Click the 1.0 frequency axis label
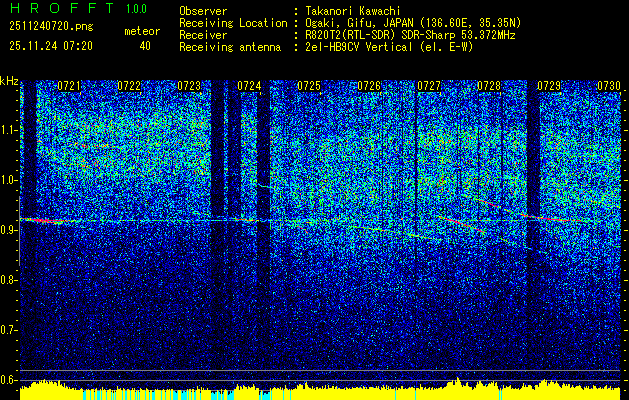 (8, 181)
